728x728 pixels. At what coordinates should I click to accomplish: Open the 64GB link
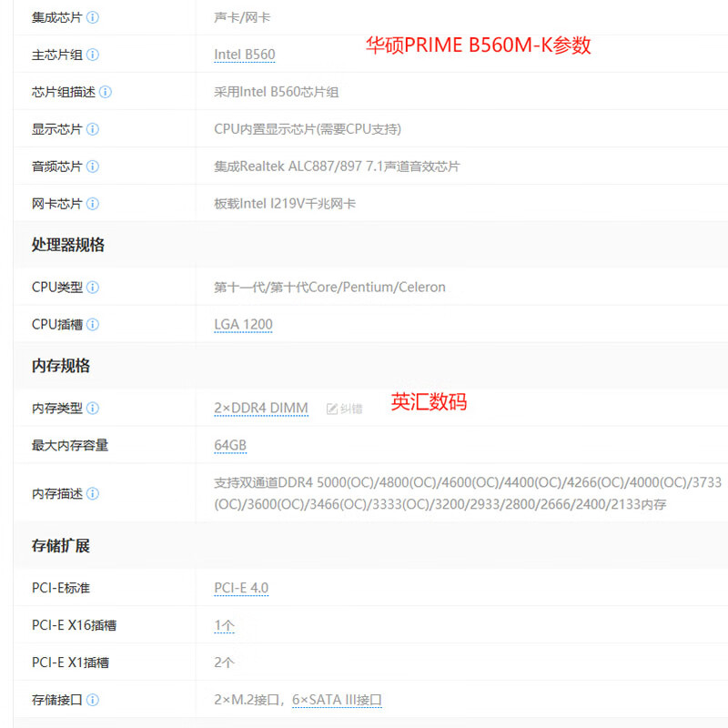tap(230, 445)
